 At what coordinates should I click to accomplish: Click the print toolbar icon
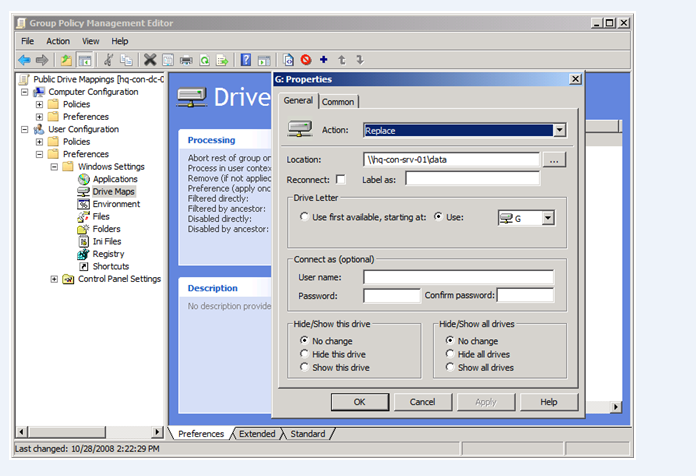186,60
